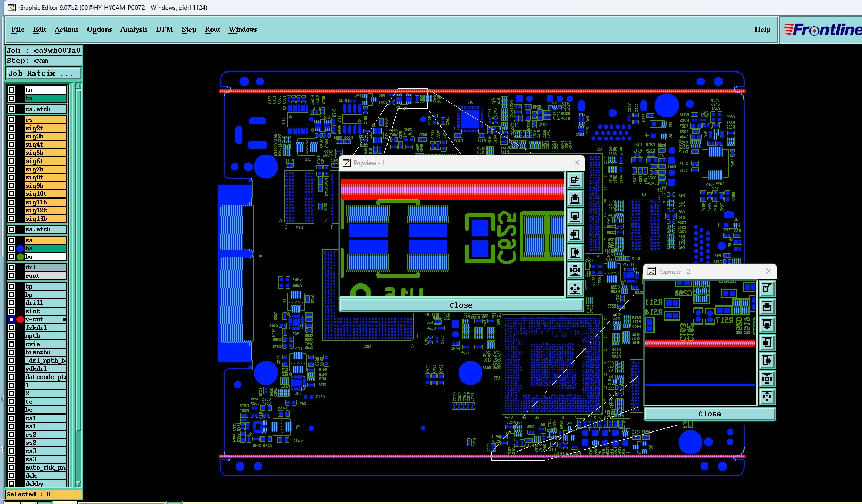Click layer list scroll down arrow
862x504 pixels.
pyautogui.click(x=78, y=483)
